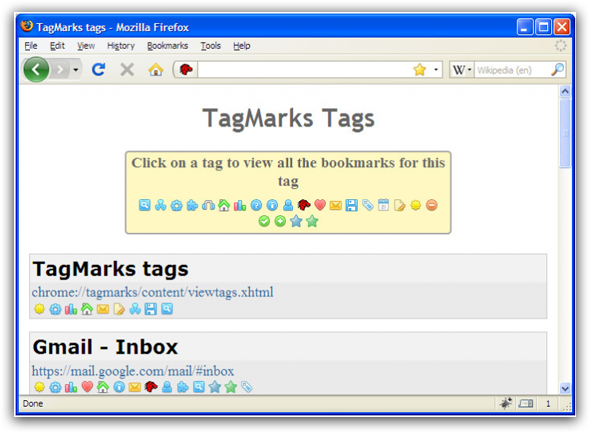
Task: Open the File menu
Action: [x=31, y=46]
